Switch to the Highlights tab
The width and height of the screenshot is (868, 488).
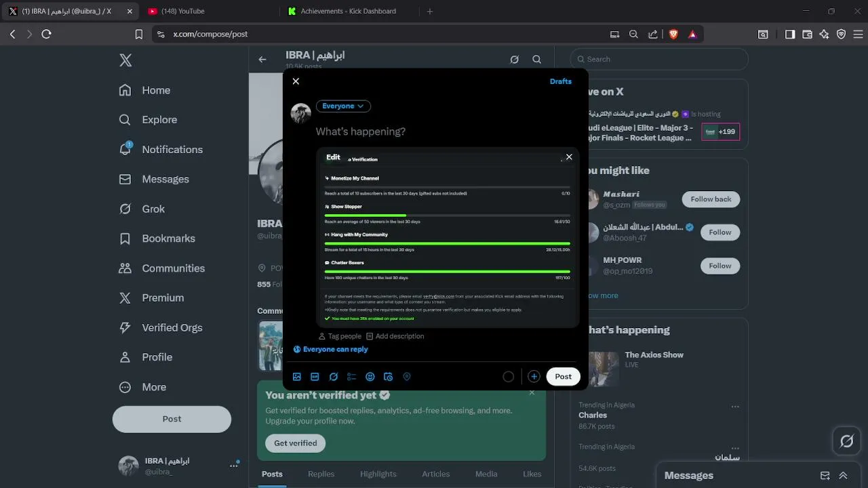coord(378,474)
